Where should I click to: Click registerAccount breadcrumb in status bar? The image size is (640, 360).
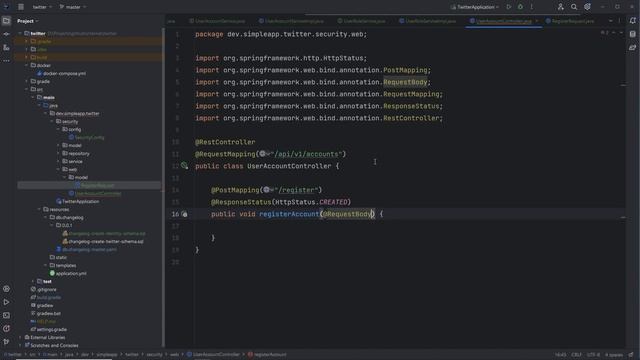coord(267,355)
